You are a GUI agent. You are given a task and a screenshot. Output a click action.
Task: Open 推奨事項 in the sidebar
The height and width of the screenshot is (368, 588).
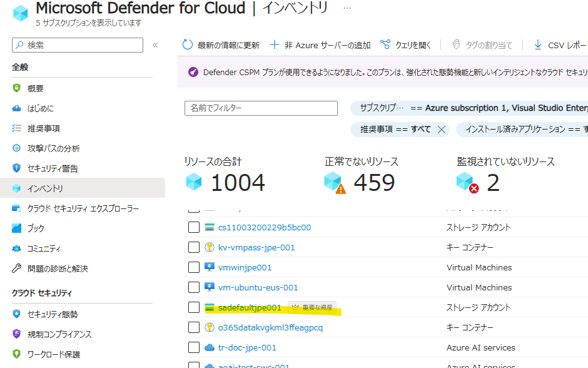pos(44,128)
